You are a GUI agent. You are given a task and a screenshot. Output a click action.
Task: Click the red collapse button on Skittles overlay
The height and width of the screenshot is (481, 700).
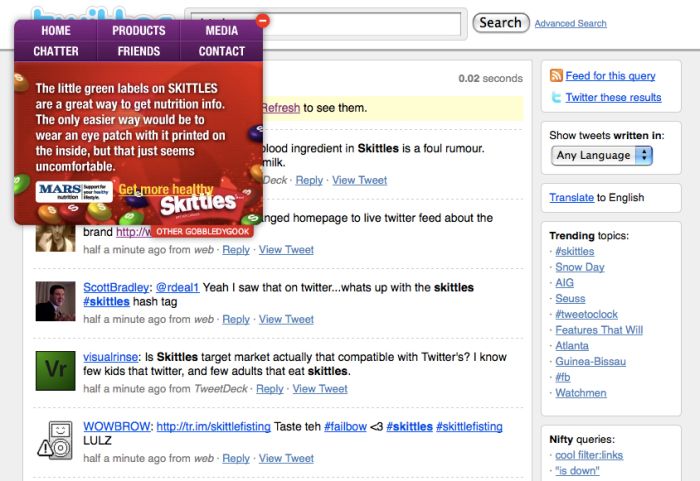click(263, 20)
